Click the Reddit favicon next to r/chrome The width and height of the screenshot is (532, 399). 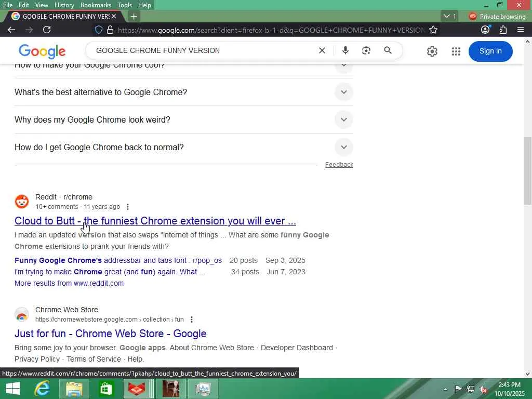22,202
